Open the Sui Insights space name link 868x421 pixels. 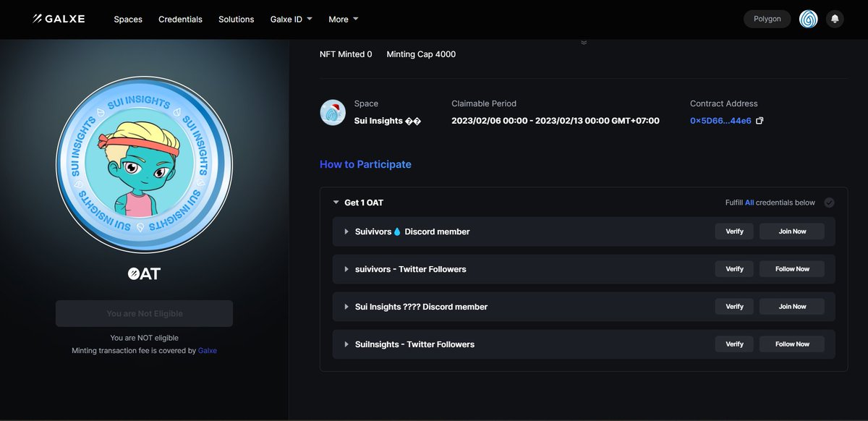coord(387,121)
